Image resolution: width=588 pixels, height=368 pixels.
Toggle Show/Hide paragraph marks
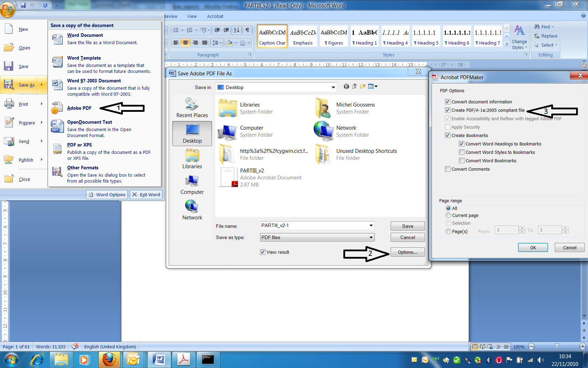click(x=247, y=30)
